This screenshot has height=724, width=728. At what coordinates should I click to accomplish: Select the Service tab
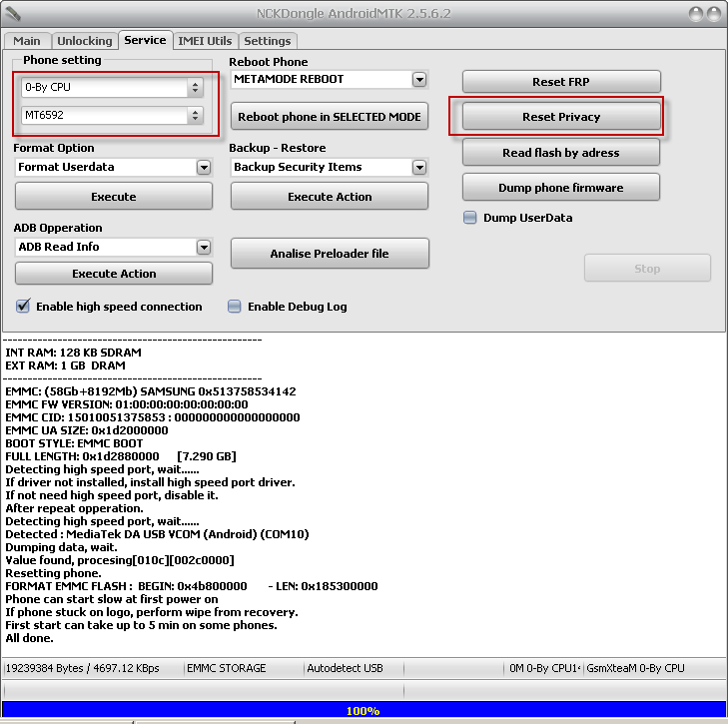[145, 40]
